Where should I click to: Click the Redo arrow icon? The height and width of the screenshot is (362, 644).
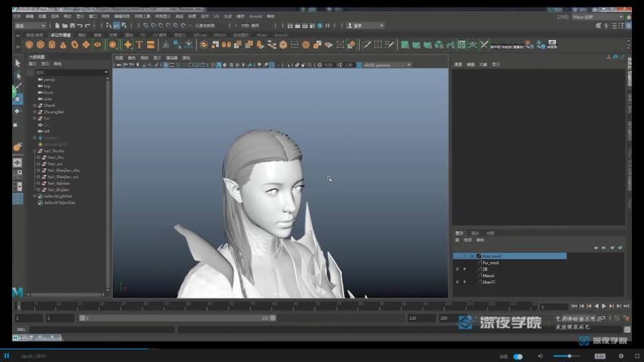tap(87, 26)
